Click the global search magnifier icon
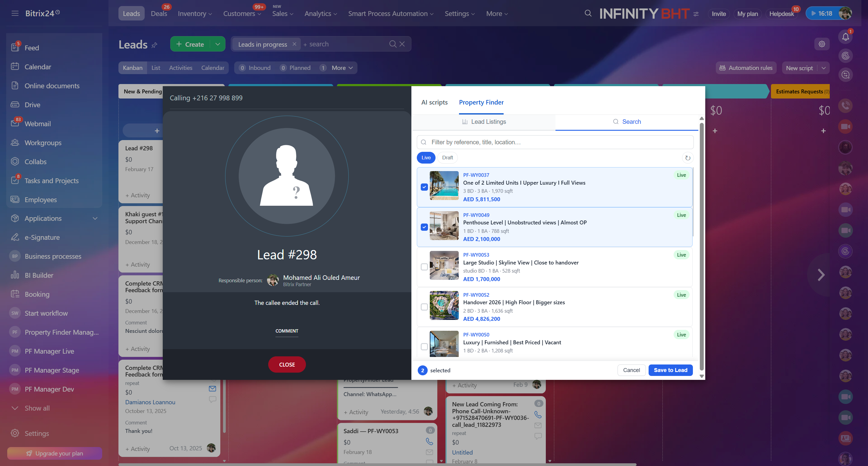 [588, 14]
